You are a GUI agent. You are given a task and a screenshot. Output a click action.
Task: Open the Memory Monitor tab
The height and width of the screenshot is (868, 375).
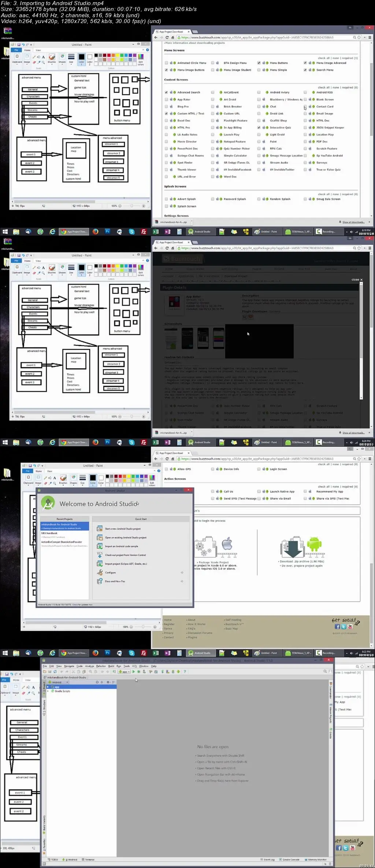point(316,860)
